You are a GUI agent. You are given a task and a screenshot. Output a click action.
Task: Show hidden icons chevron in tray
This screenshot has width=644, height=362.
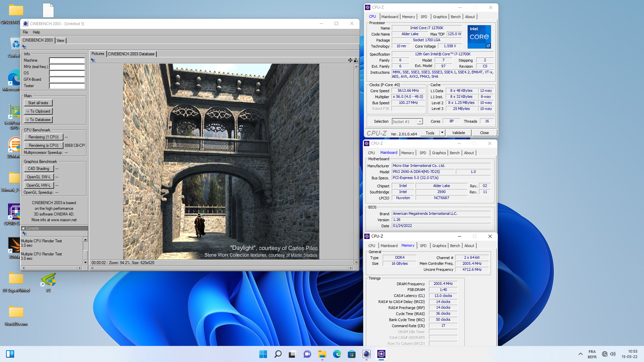click(580, 354)
